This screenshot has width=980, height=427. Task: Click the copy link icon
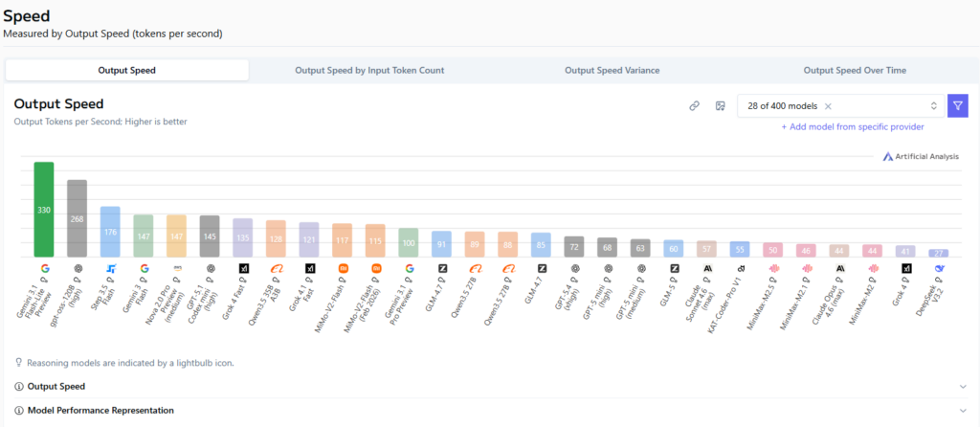(x=695, y=106)
